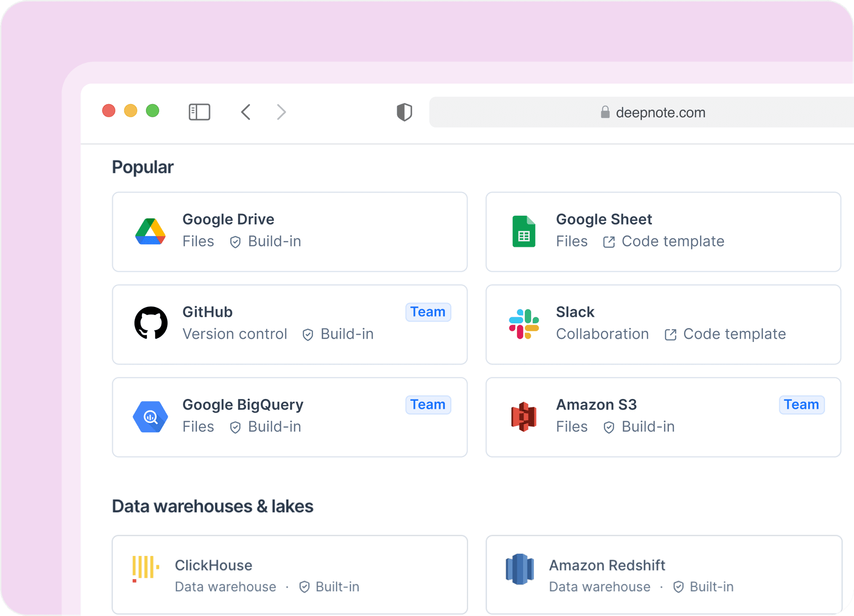Toggle the Team badge on Amazon S3
Screen dimensions: 854x616
click(801, 405)
